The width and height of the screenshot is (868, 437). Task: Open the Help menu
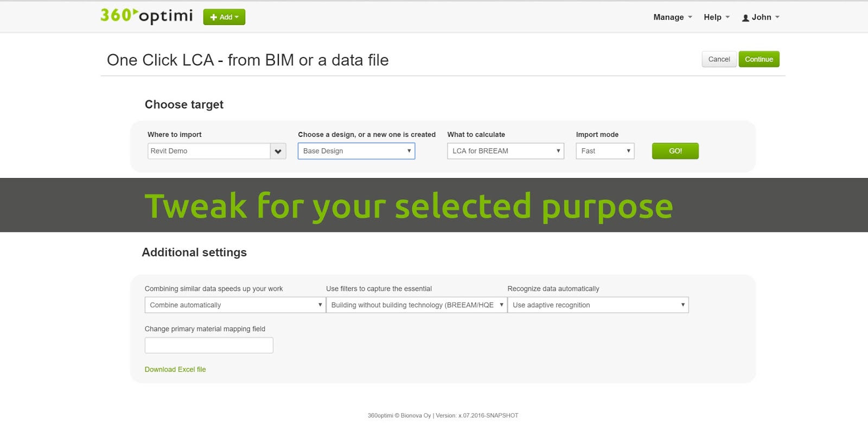pyautogui.click(x=713, y=17)
